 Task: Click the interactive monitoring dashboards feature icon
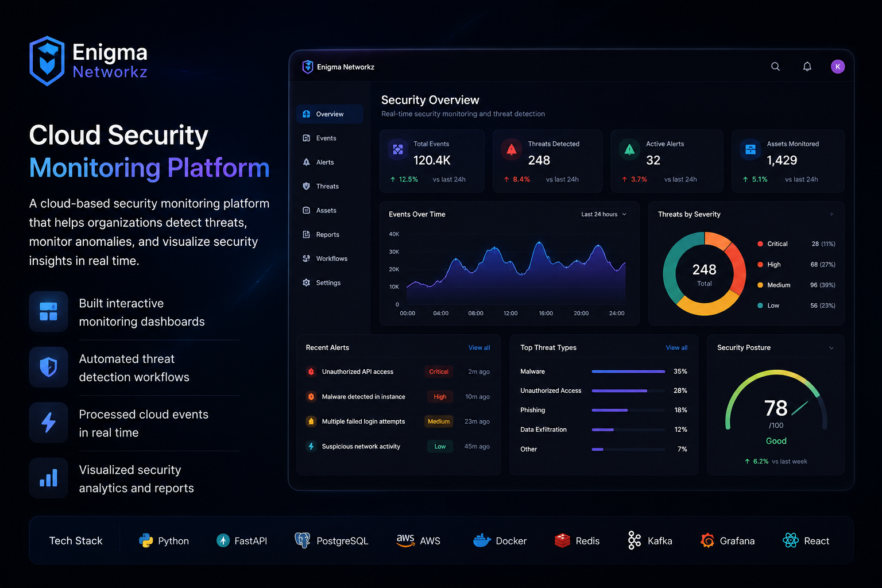click(x=48, y=312)
